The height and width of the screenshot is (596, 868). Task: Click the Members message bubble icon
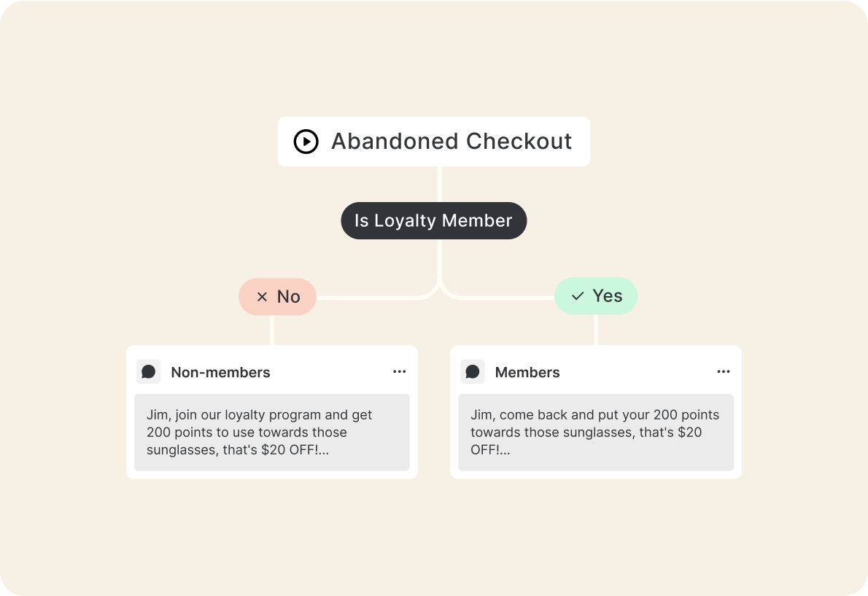(x=472, y=371)
